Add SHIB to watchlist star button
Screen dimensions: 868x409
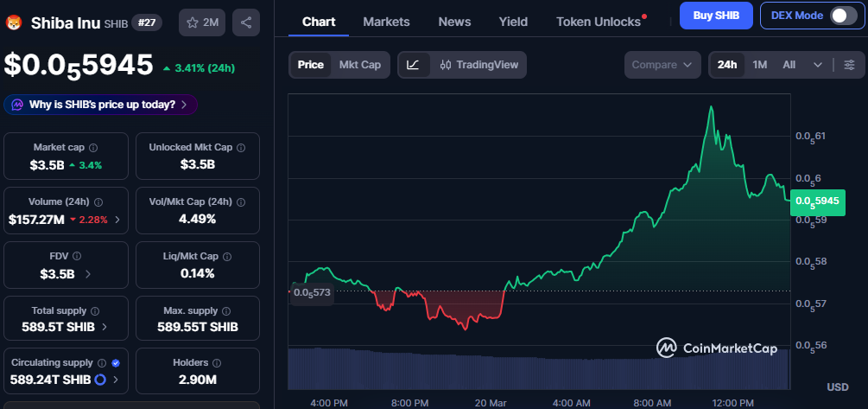(x=202, y=22)
